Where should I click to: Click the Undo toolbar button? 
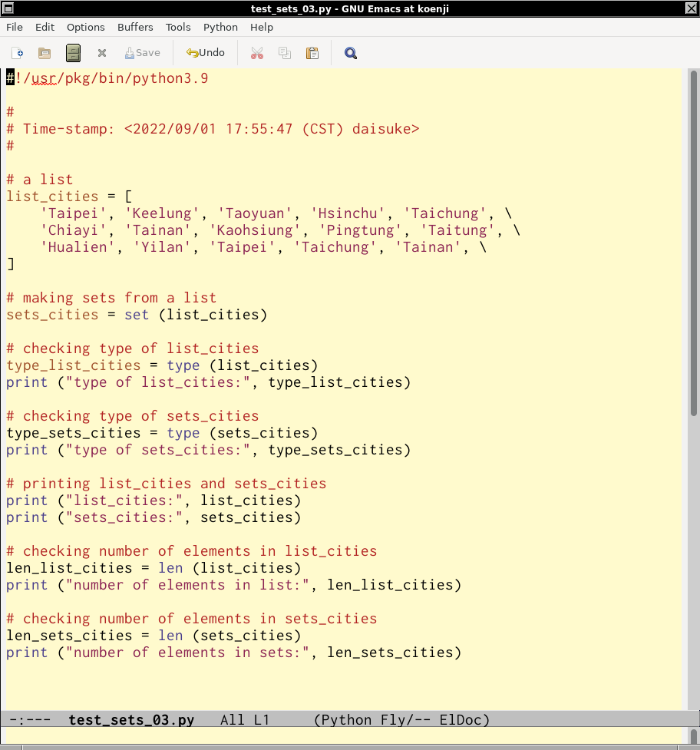click(206, 53)
